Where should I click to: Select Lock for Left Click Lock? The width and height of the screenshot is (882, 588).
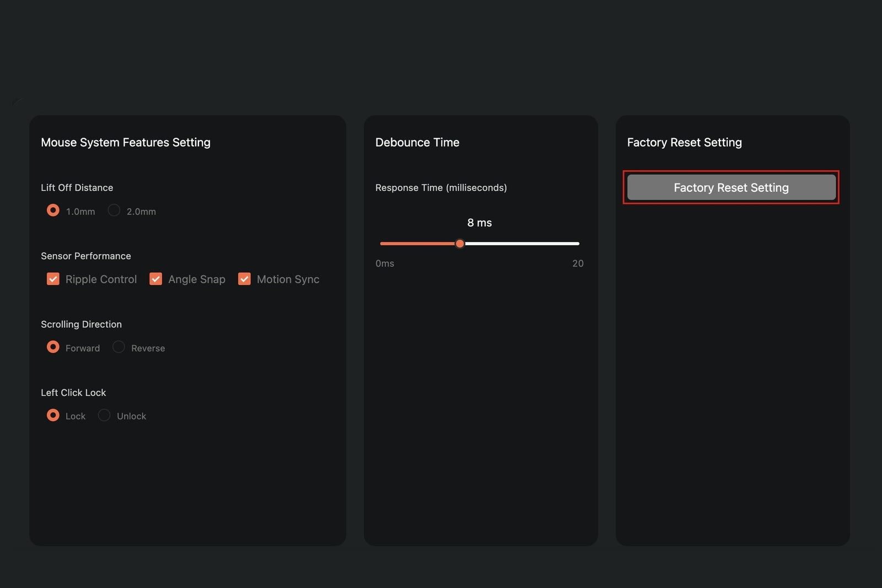click(53, 415)
